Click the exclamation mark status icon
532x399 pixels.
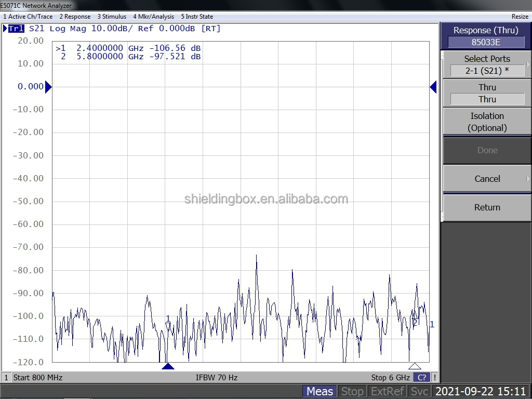pos(435,378)
